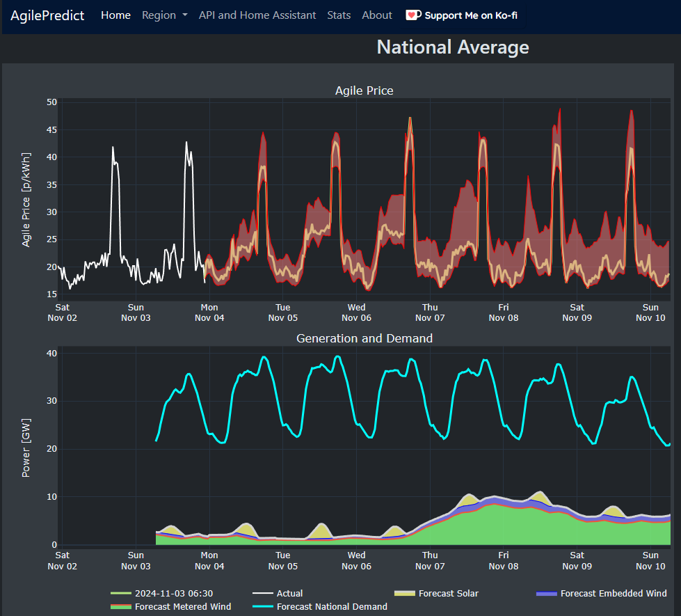Click Mon Nov 04 label on generation chart
Screen dimensions: 681x616
(x=209, y=561)
